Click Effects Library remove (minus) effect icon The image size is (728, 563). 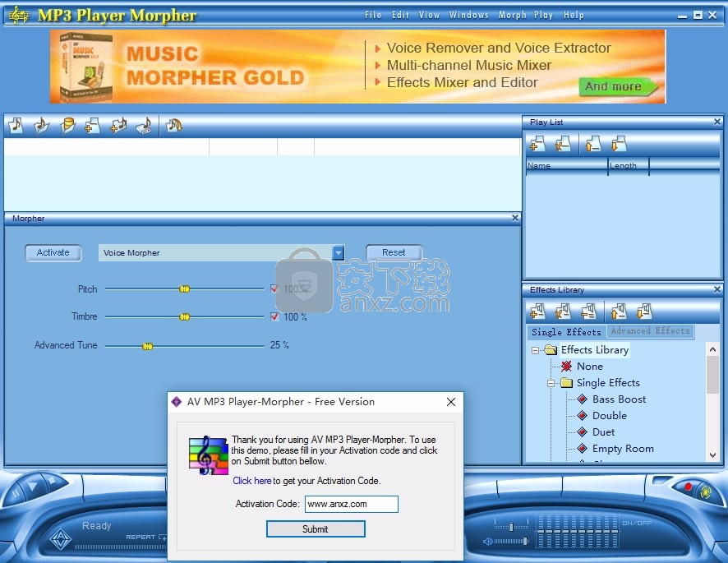point(588,311)
